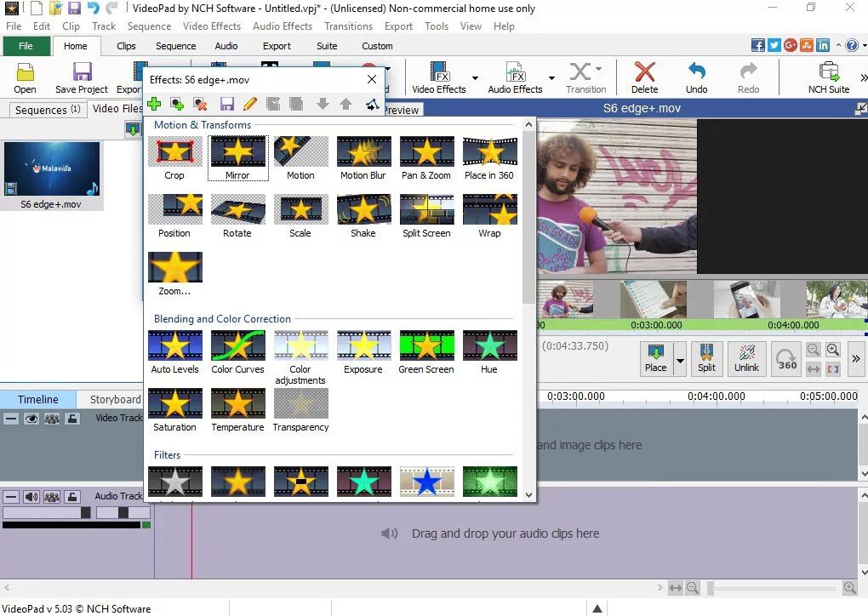Apply the Mirror effect

(x=237, y=158)
